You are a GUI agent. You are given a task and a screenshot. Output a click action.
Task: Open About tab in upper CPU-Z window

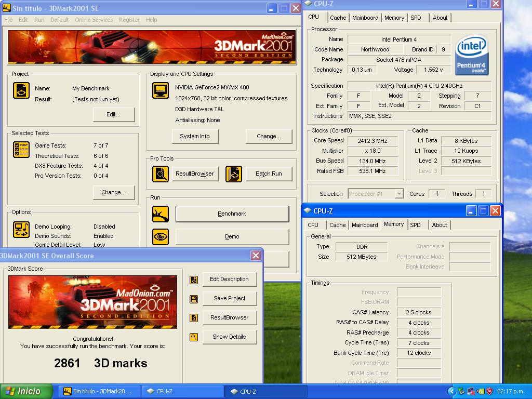click(440, 18)
